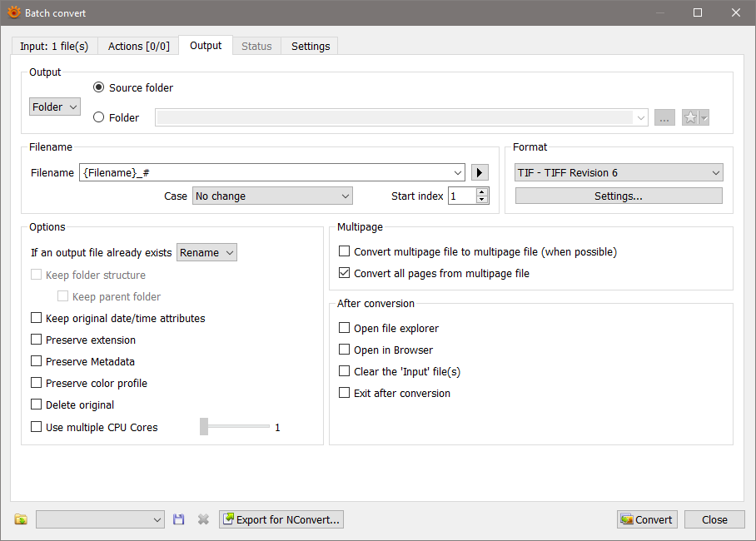Switch to the Actions [0/0] tab
Image resolution: width=756 pixels, height=541 pixels.
(138, 47)
